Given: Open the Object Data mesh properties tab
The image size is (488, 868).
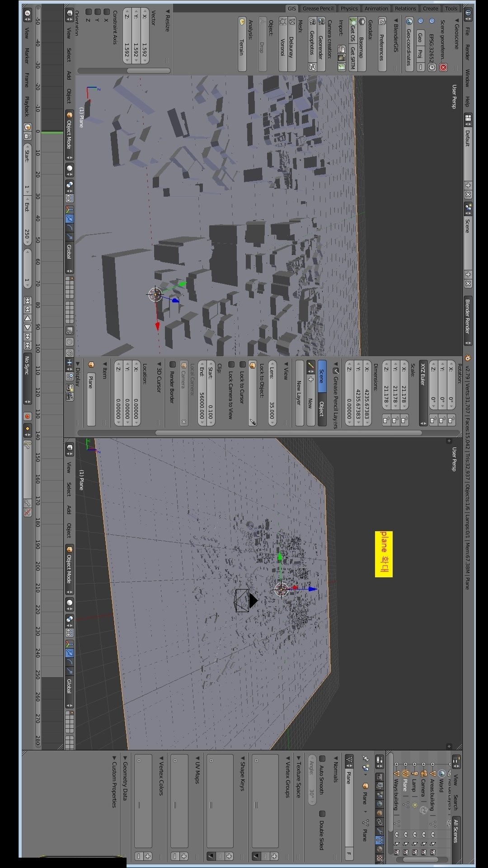Looking at the screenshot, I should click(x=380, y=840).
